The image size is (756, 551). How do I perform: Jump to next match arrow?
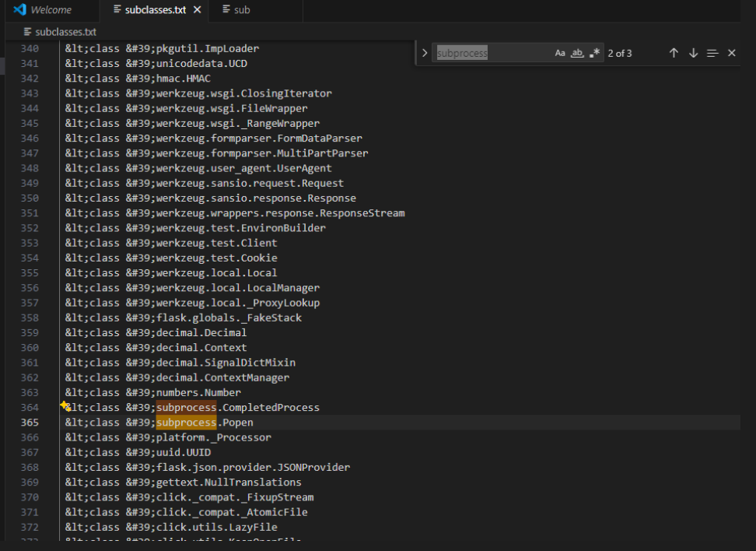693,53
